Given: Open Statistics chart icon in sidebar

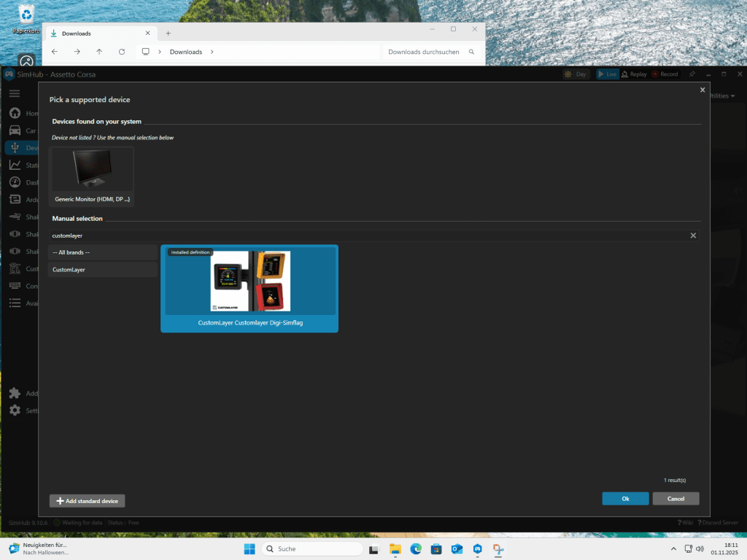Looking at the screenshot, I should click(15, 166).
